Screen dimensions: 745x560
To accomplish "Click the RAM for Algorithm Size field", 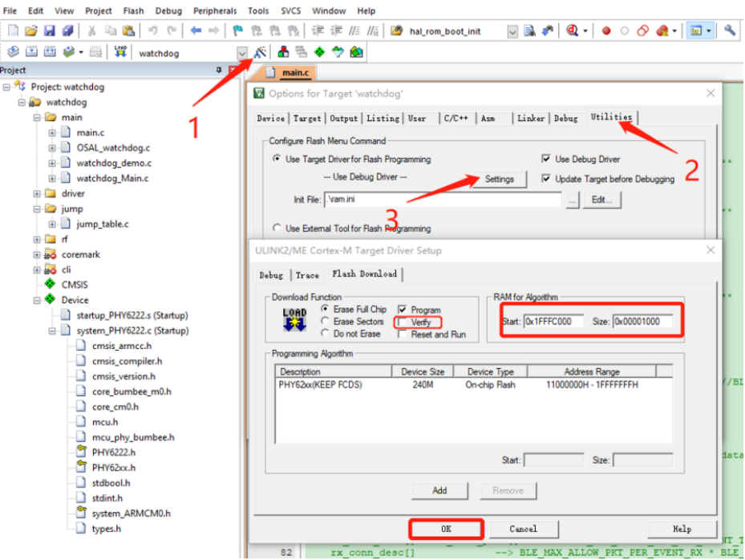I will tap(643, 322).
